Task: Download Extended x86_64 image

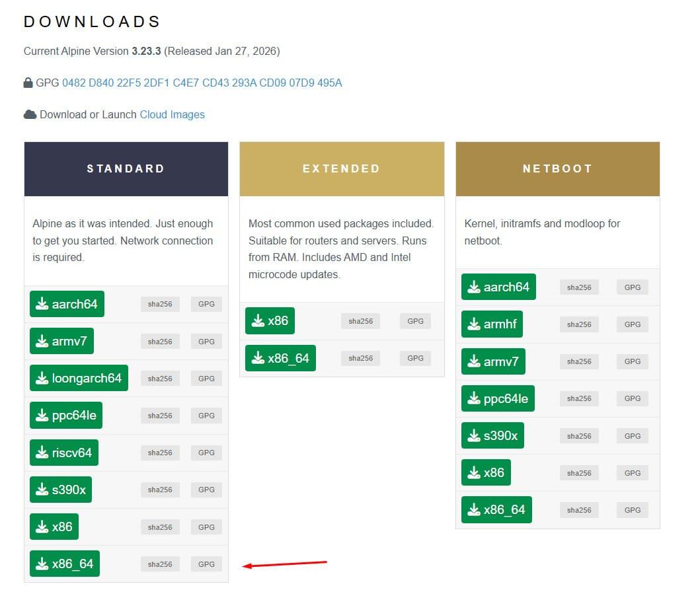Action: [x=280, y=357]
